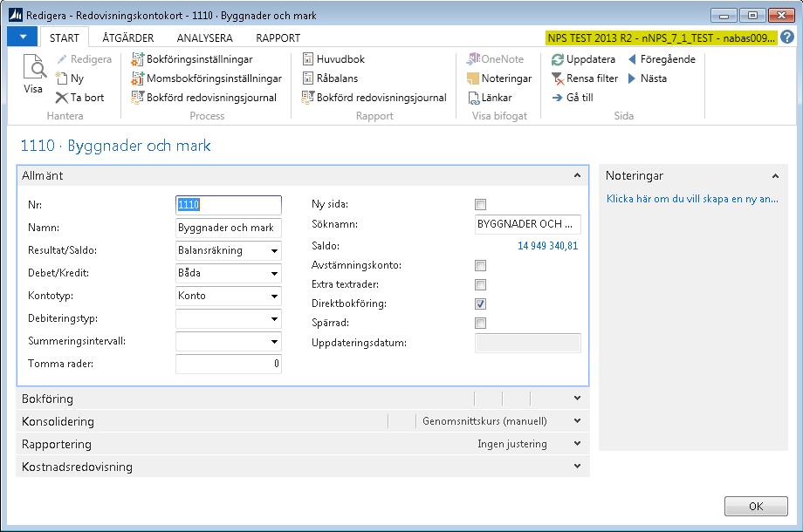The height and width of the screenshot is (532, 803).
Task: Open Saldo amount 14 949 340,81
Action: coord(547,246)
